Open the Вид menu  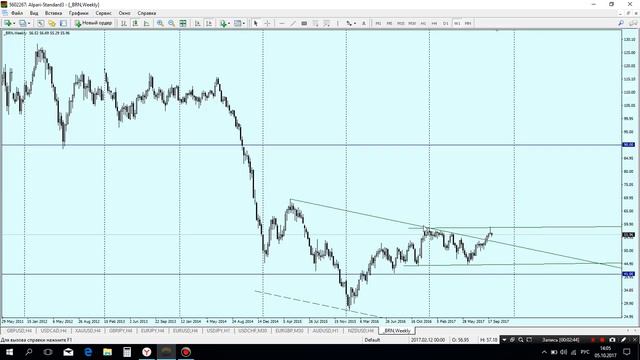pos(34,13)
